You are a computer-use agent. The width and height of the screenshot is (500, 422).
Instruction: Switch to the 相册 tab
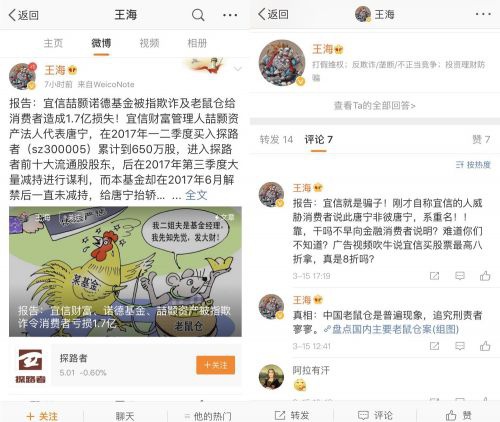[x=197, y=43]
